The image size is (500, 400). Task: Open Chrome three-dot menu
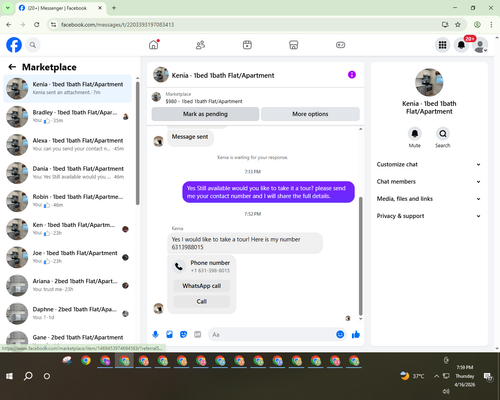pos(491,24)
